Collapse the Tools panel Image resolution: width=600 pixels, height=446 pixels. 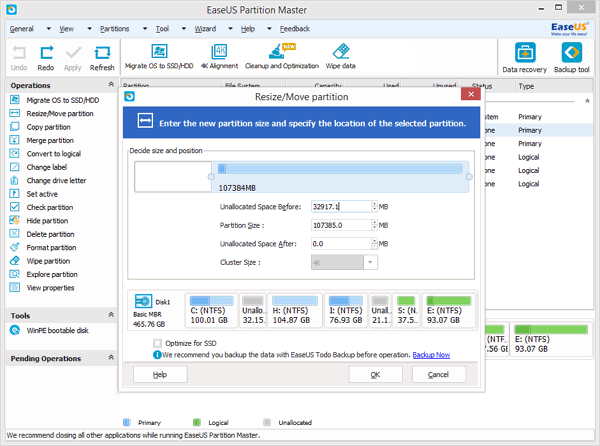click(x=111, y=315)
